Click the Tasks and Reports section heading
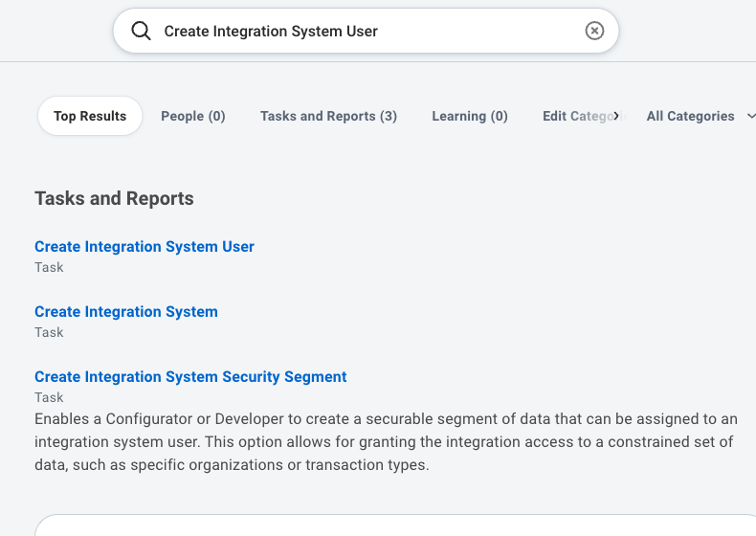756x536 pixels. [114, 199]
